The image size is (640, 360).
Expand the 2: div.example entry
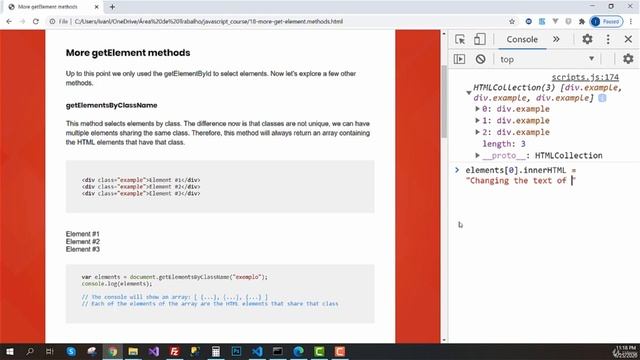tap(477, 132)
